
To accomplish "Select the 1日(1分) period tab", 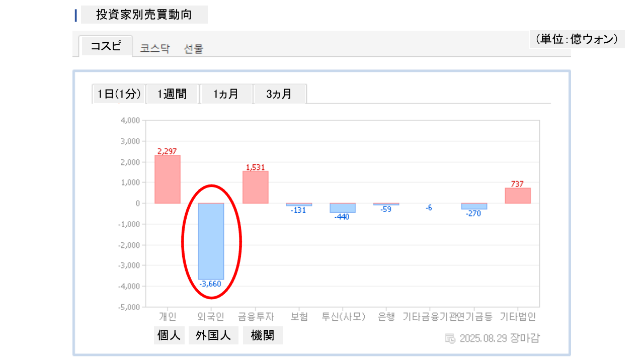I will [x=119, y=94].
